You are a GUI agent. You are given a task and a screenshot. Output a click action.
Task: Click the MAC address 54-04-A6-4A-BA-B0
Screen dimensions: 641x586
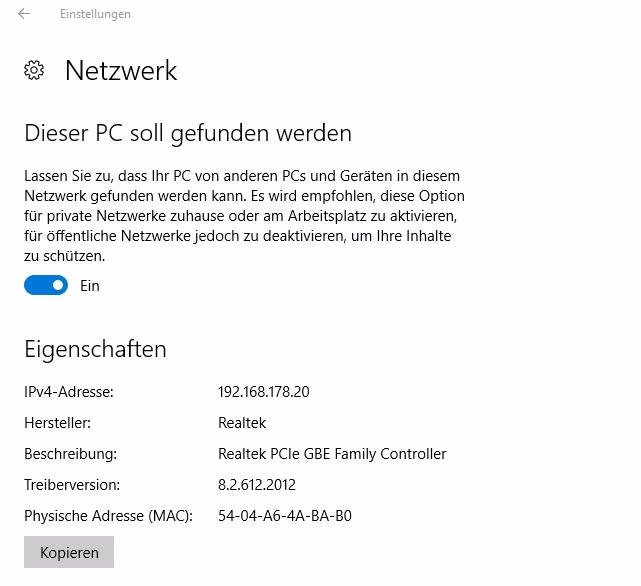(285, 516)
